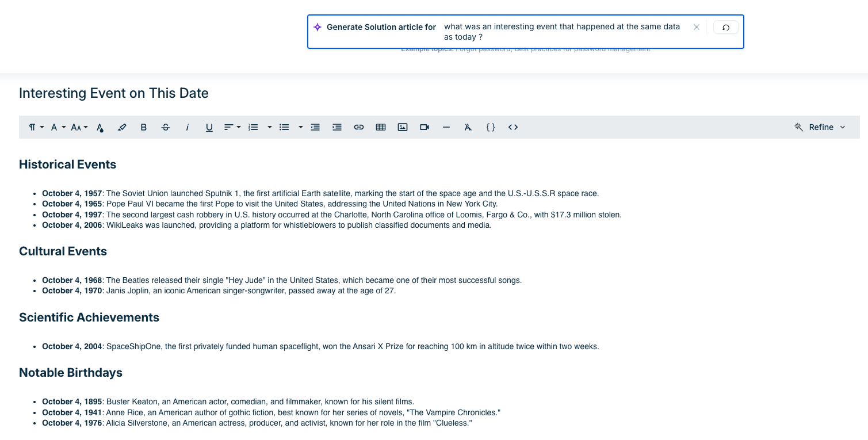Insert a video from the toolbar
This screenshot has height=440, width=868.
pos(425,127)
